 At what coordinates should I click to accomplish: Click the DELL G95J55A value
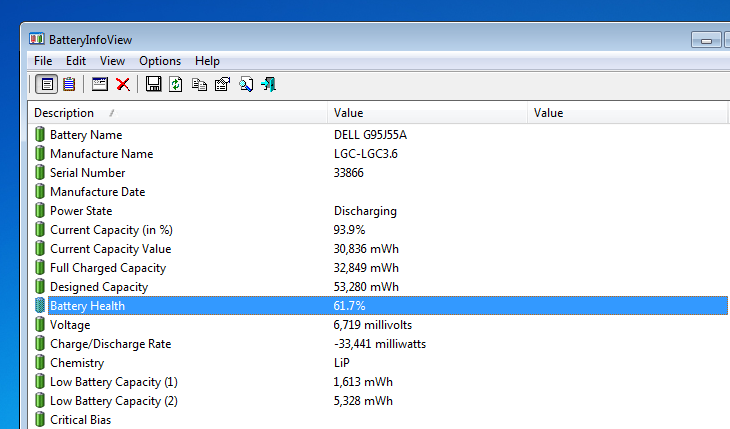point(370,135)
